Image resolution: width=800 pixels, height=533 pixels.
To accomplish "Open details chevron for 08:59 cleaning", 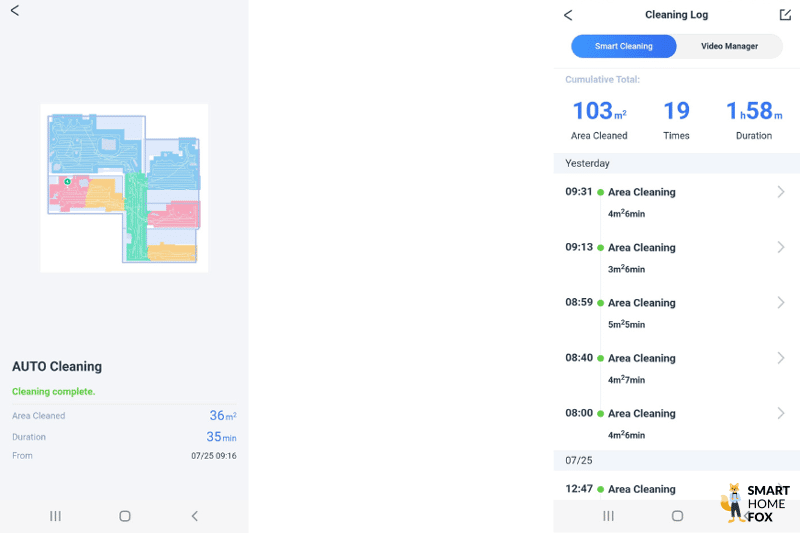I will pos(780,302).
